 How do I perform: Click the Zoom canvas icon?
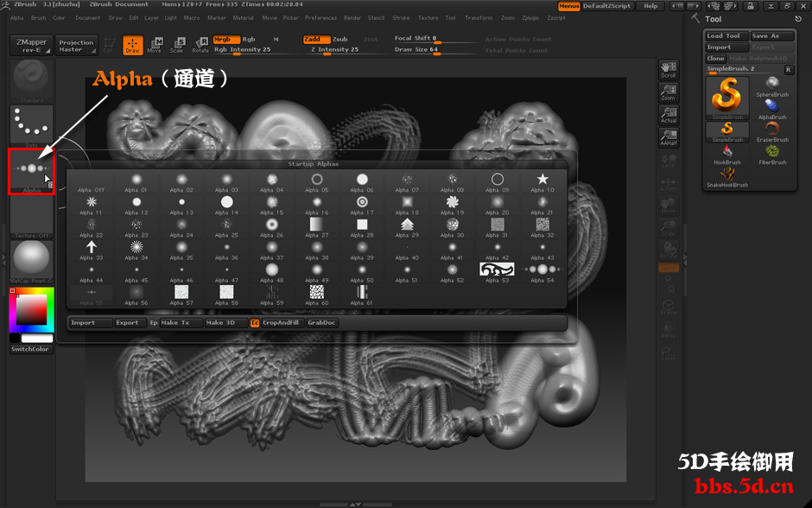pos(669,92)
